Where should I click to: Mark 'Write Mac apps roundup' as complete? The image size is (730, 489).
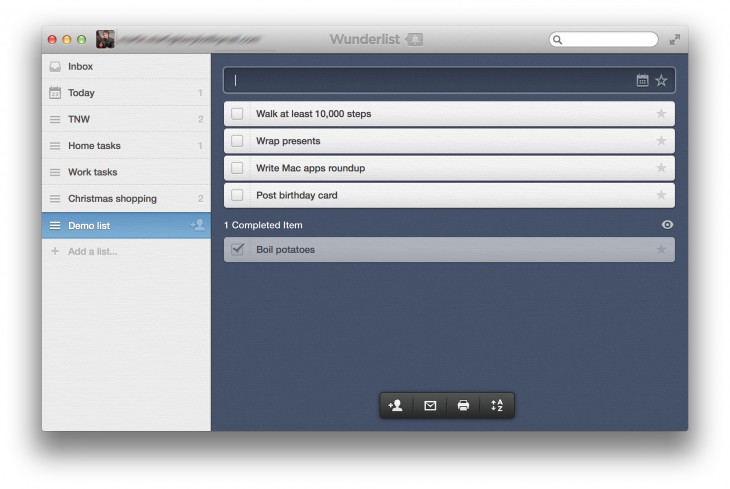[x=237, y=168]
